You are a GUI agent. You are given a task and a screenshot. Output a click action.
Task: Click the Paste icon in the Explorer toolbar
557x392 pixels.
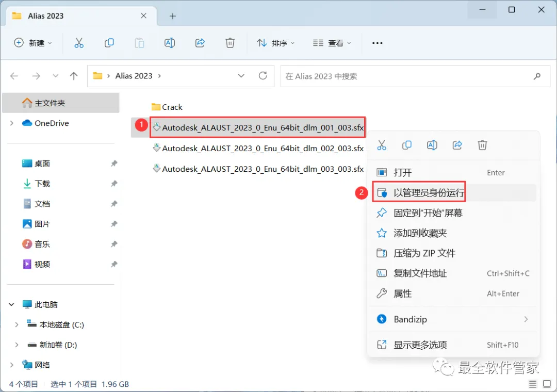[139, 43]
